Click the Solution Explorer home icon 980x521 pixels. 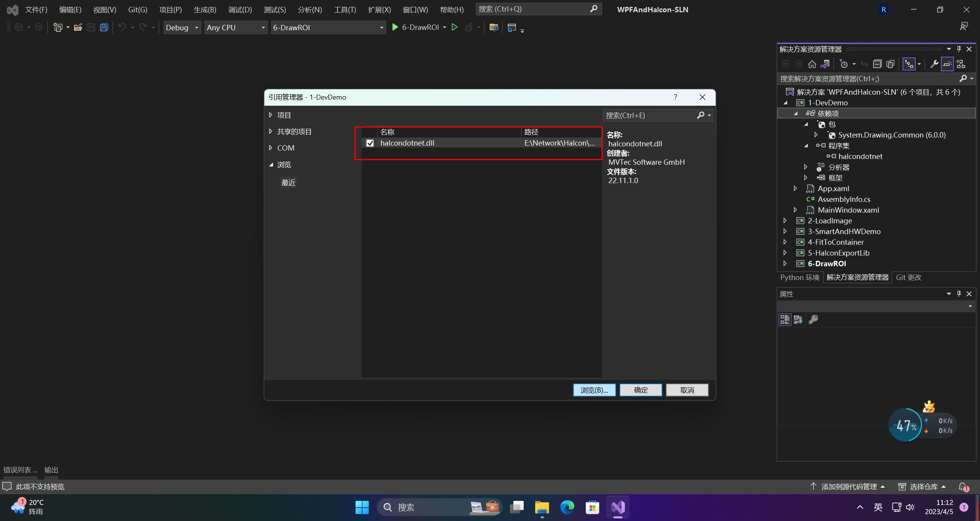pos(812,64)
